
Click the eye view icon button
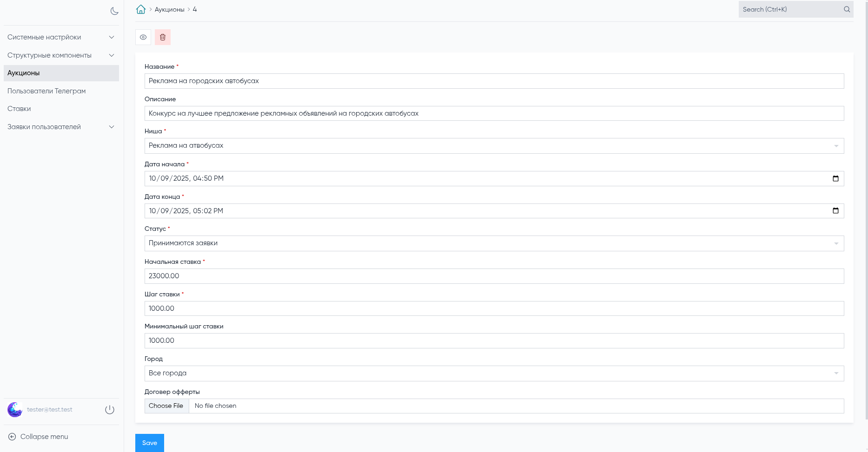(x=143, y=37)
